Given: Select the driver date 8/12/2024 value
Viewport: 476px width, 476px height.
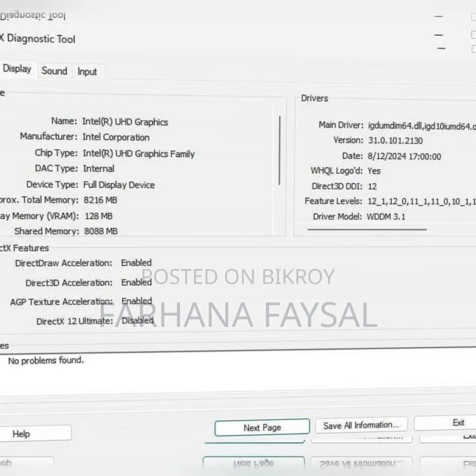Looking at the screenshot, I should (404, 156).
